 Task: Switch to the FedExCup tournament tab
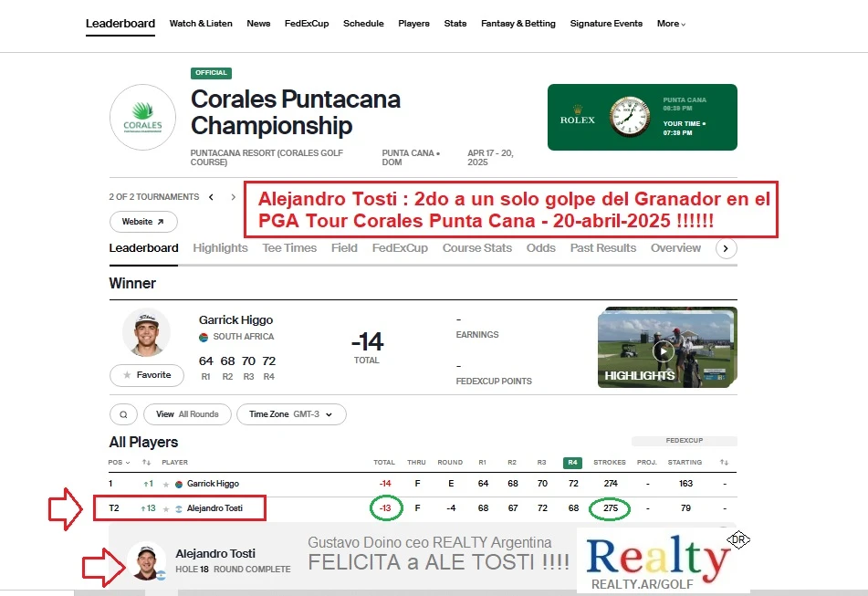pos(400,248)
